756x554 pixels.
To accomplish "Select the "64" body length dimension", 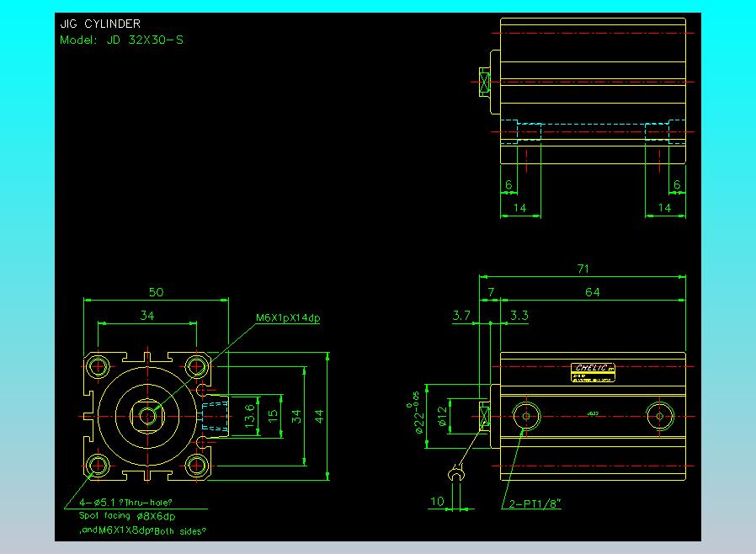I will coord(593,292).
